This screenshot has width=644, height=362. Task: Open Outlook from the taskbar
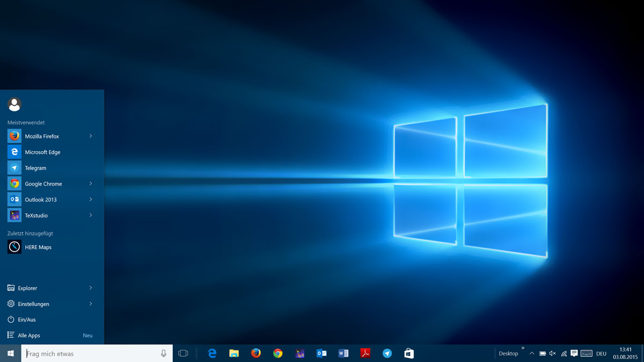point(321,353)
